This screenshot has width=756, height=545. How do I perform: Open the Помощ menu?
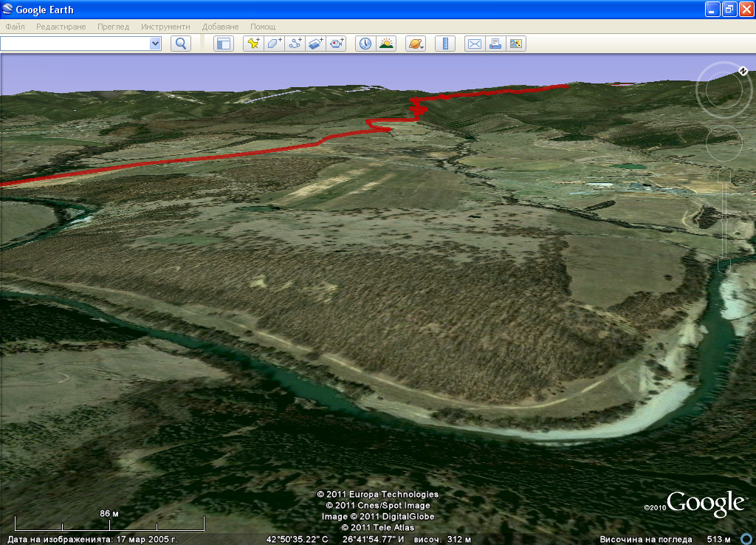tap(263, 27)
